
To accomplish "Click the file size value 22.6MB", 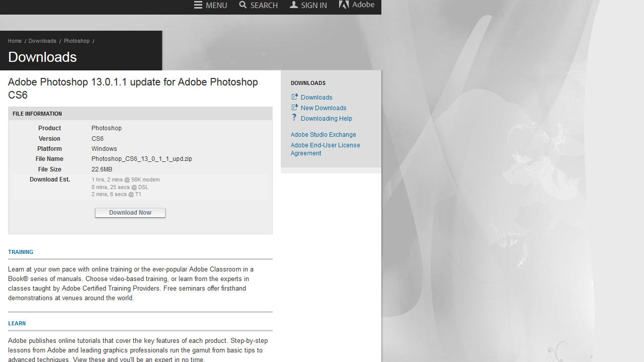I will (x=102, y=169).
